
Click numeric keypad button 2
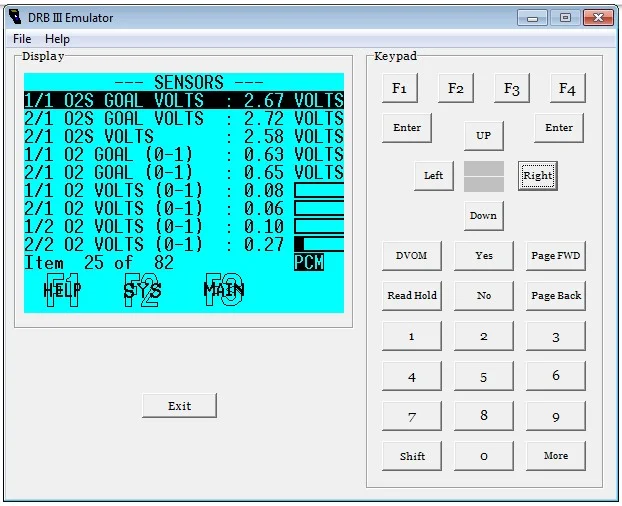click(484, 336)
